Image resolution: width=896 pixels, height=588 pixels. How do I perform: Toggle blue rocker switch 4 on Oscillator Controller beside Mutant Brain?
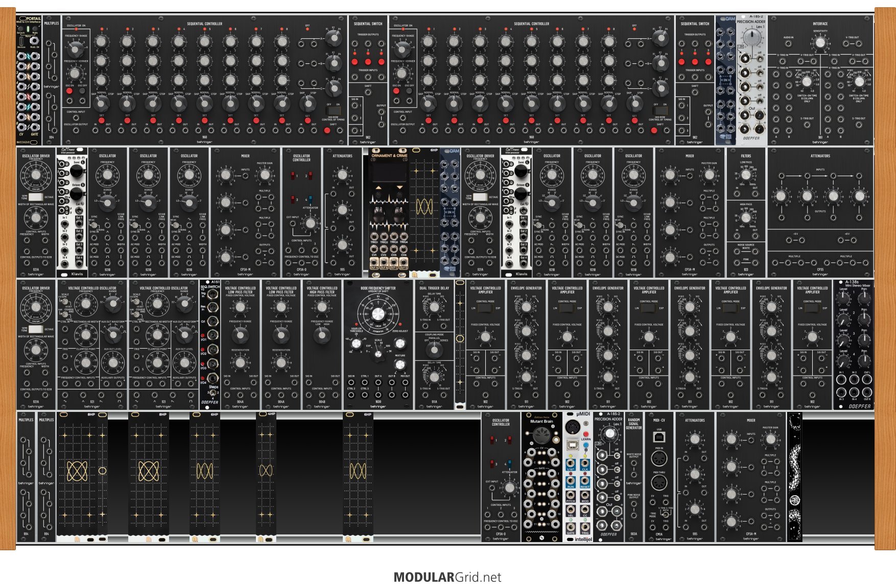pyautogui.click(x=509, y=463)
